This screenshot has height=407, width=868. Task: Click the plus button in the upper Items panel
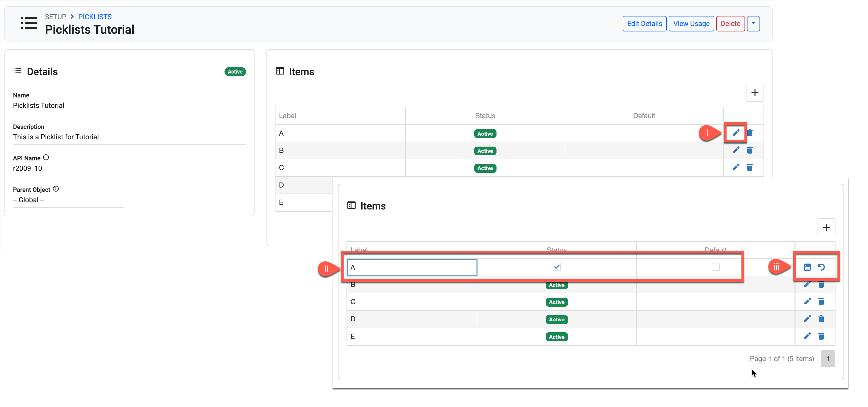[754, 93]
